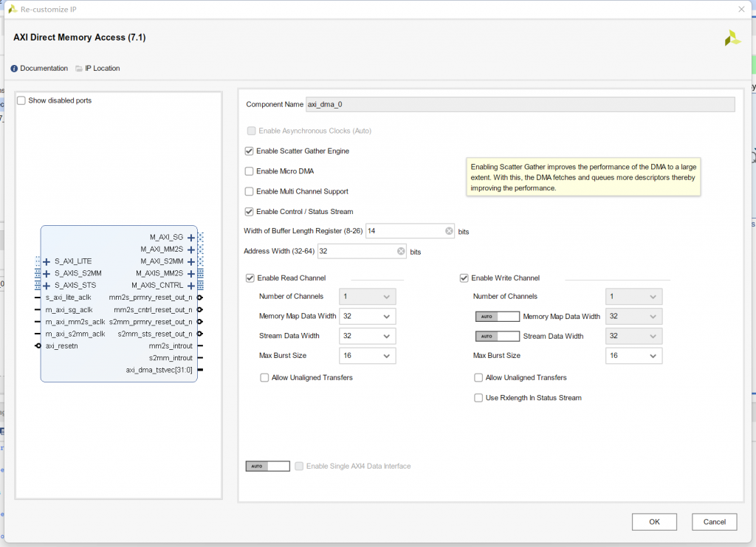
Task: Expand the M_AXIS_CNTRL interface plus icon
Action: [x=191, y=286]
